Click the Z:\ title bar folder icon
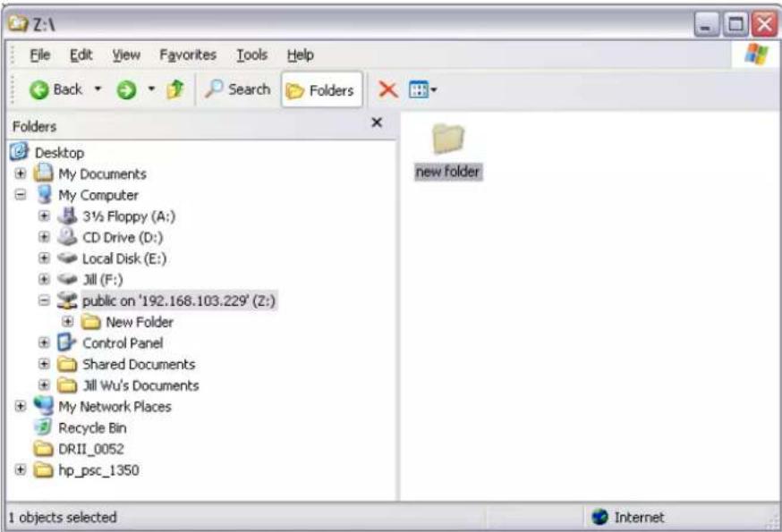 point(18,22)
